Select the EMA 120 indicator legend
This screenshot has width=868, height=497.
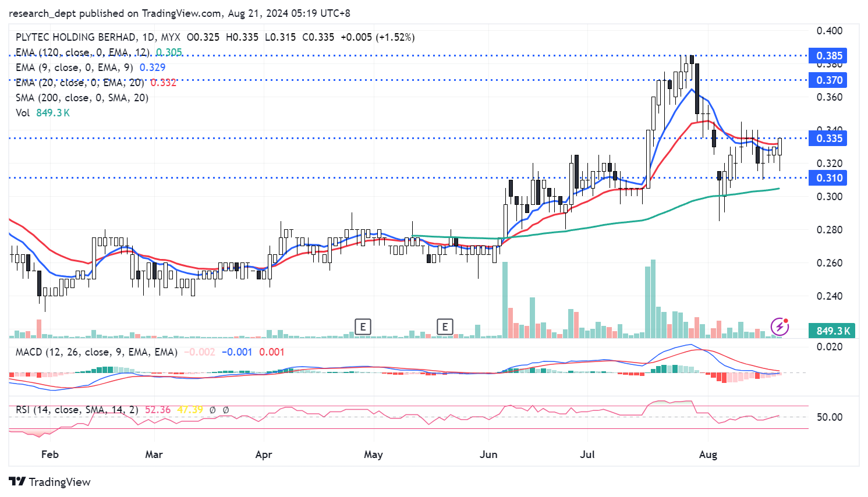82,52
